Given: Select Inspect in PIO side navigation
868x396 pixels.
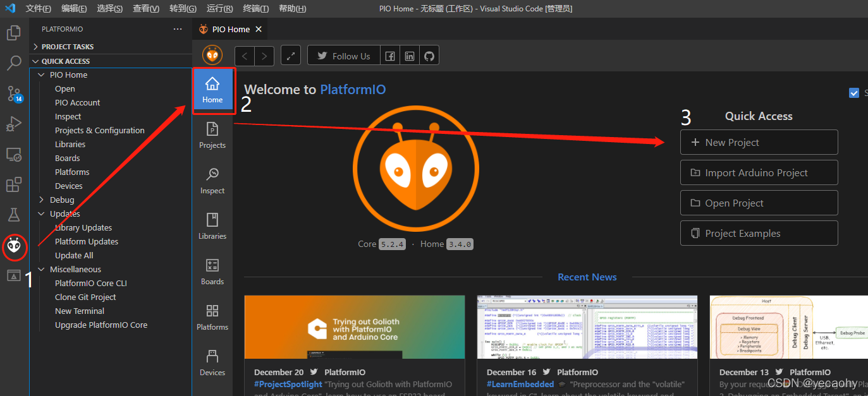Looking at the screenshot, I should [212, 182].
